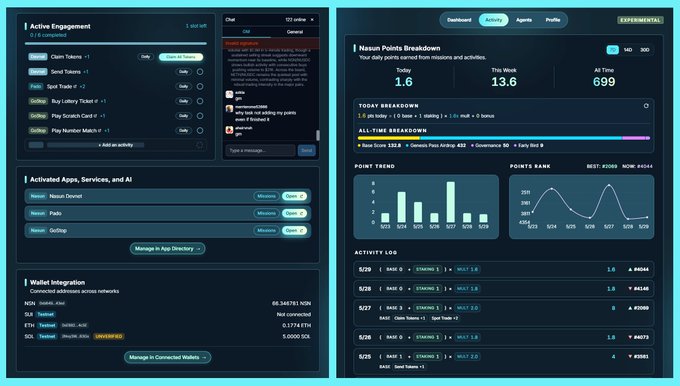Viewport: 680px width, 386px height.
Task: Click the Pado tag on Spot Trade
Action: 36,86
